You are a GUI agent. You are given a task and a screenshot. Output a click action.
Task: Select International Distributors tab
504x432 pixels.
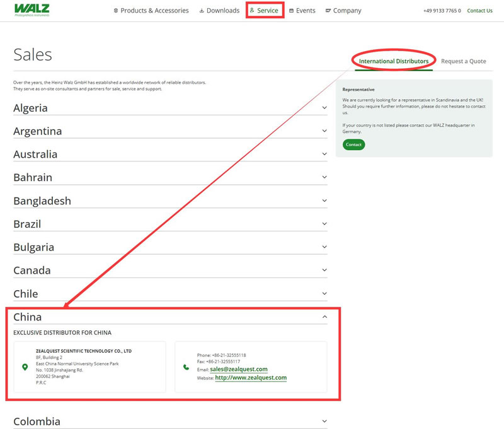[x=394, y=61]
